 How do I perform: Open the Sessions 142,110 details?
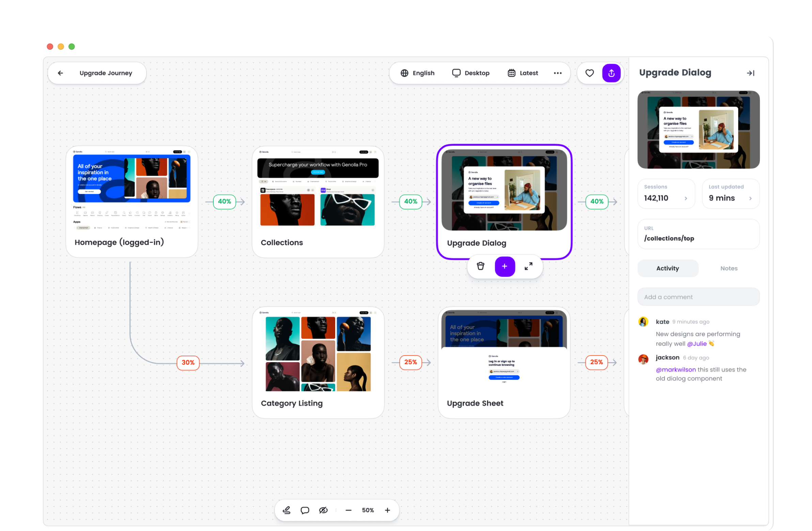point(666,194)
